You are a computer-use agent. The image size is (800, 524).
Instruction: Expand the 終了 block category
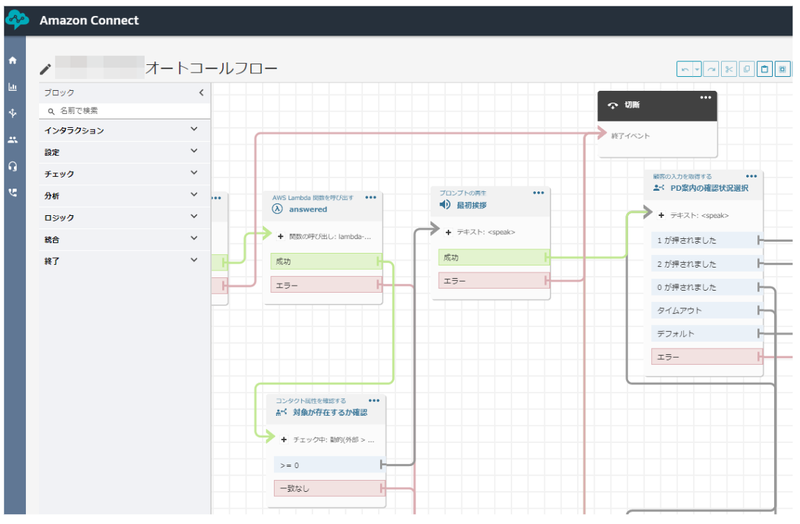pyautogui.click(x=124, y=261)
